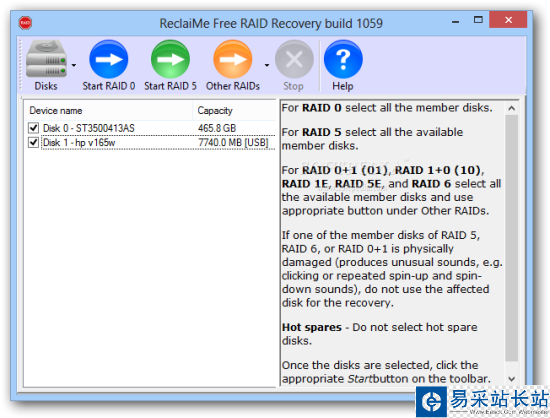Uncheck Disk 1 - hp v165w checkbox

click(33, 142)
